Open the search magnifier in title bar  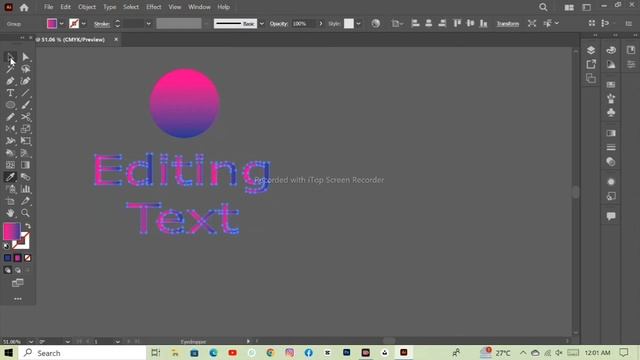(543, 7)
